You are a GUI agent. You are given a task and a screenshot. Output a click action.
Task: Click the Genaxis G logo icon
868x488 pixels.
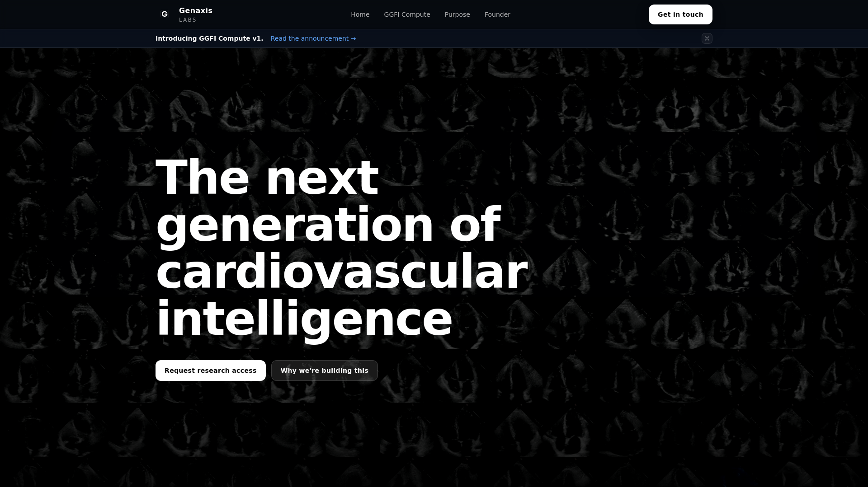[x=165, y=14]
